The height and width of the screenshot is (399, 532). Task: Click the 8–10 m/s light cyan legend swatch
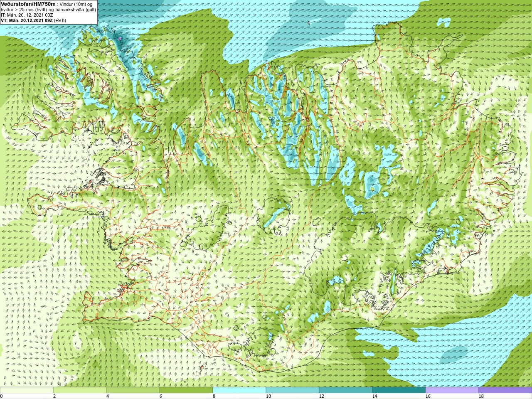[239, 390]
